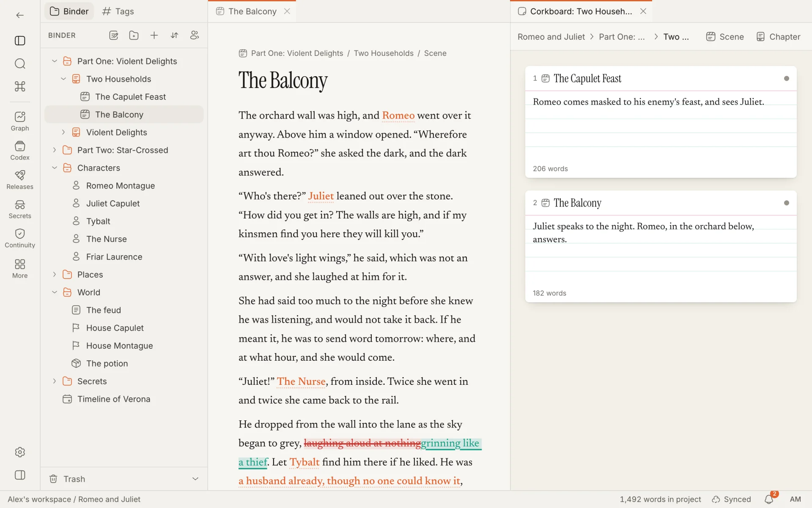Click the new document icon in Binder header

click(113, 36)
